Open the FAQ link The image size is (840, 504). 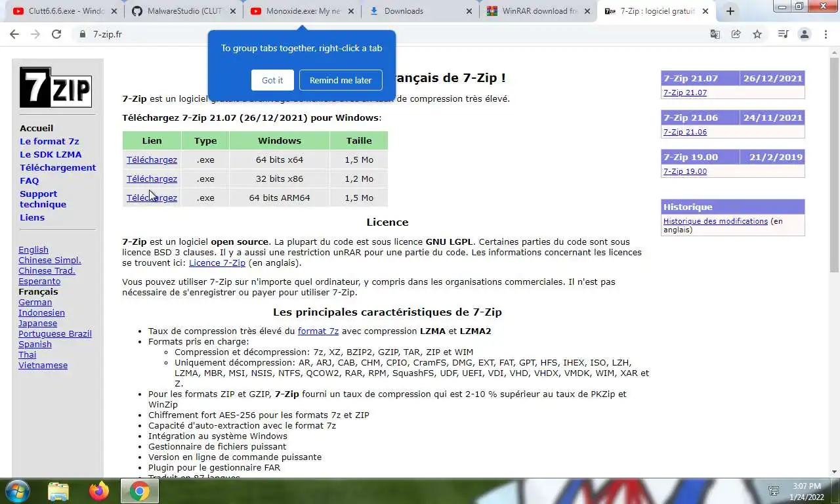(x=29, y=180)
